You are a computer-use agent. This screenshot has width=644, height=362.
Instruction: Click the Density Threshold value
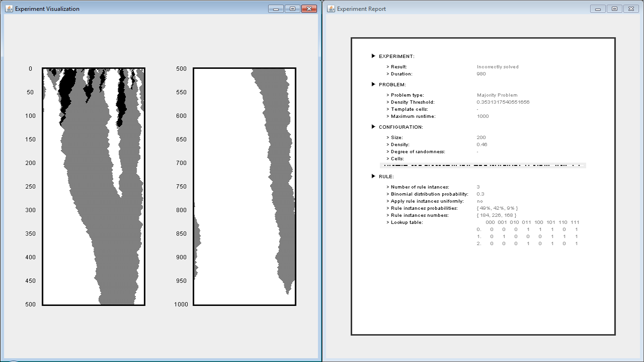(503, 102)
